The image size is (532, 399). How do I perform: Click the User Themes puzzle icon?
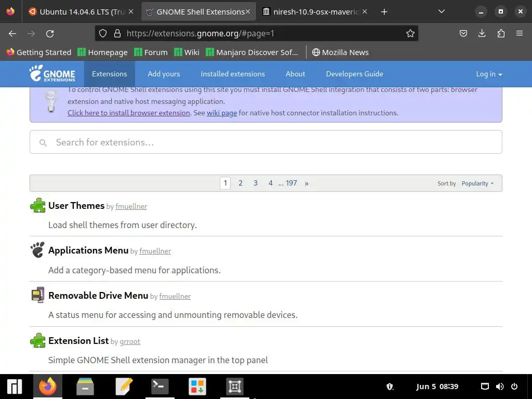[37, 205]
